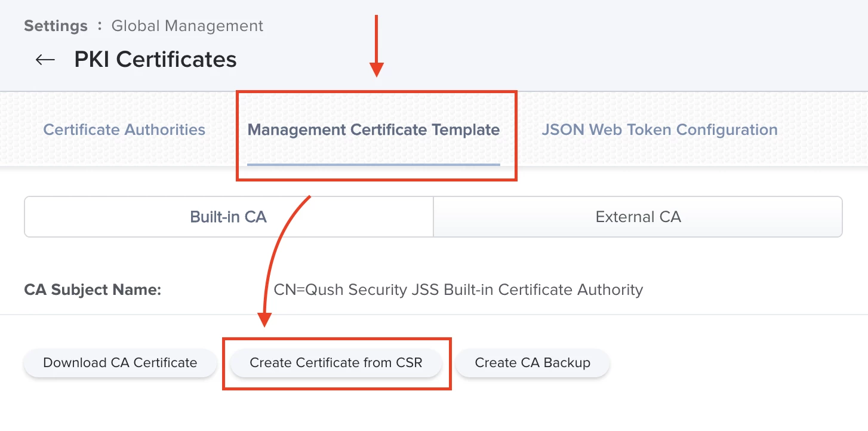Click the Settings breadcrumb
868x431 pixels.
pyautogui.click(x=56, y=26)
